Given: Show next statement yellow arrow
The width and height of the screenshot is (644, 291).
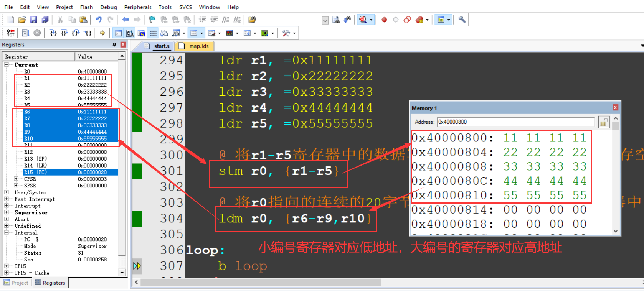Looking at the screenshot, I should point(102,33).
